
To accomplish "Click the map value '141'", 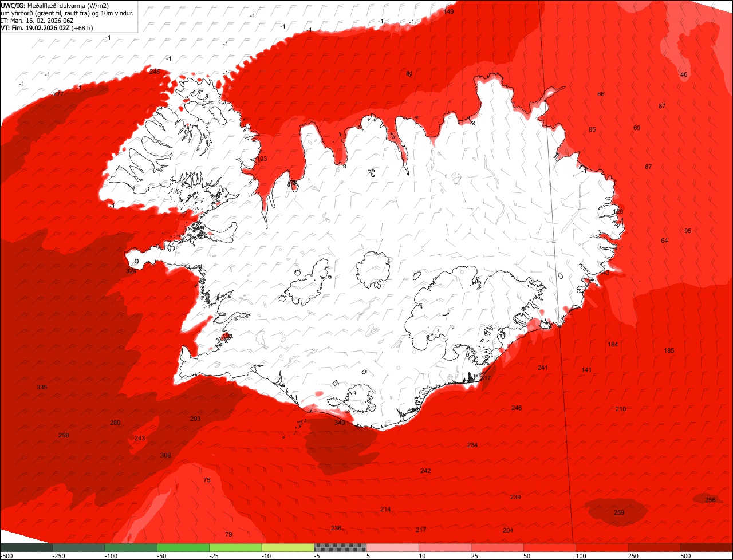I will click(586, 370).
